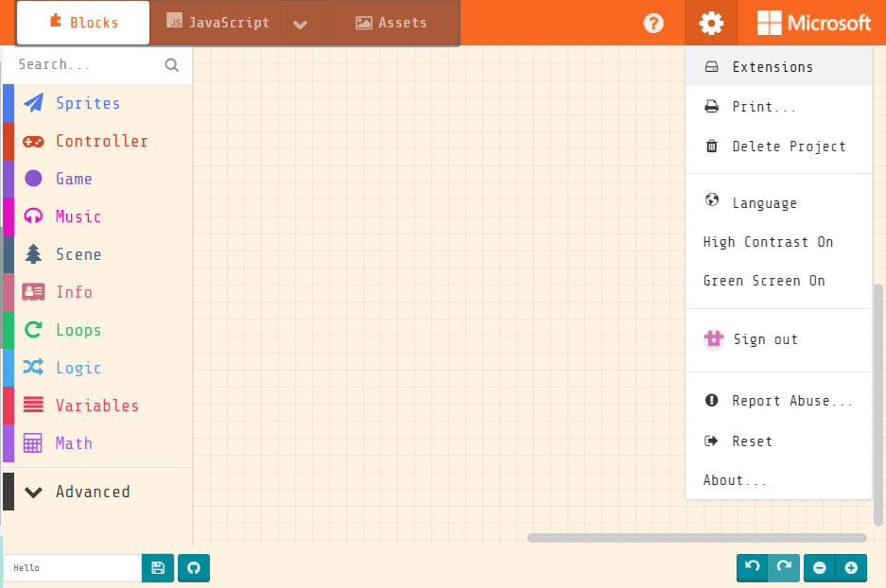Zoom out of the workspace

(820, 568)
